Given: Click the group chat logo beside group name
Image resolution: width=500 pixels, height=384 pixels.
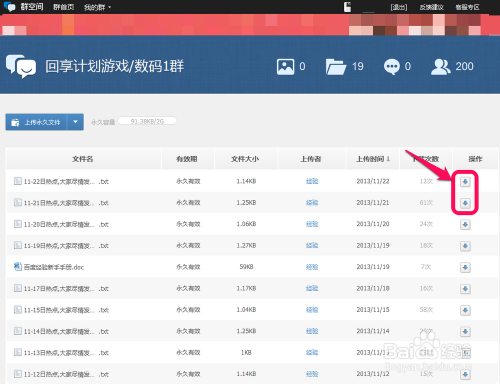Looking at the screenshot, I should pyautogui.click(x=21, y=66).
